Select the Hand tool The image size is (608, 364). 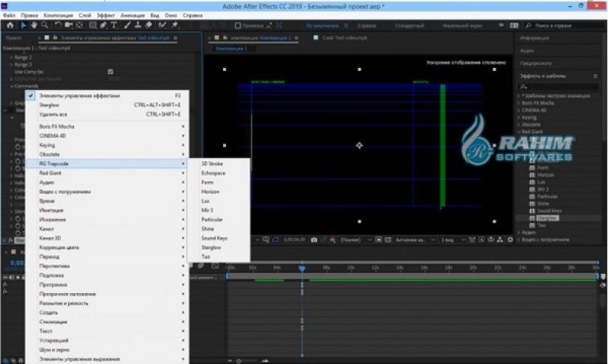pos(34,25)
